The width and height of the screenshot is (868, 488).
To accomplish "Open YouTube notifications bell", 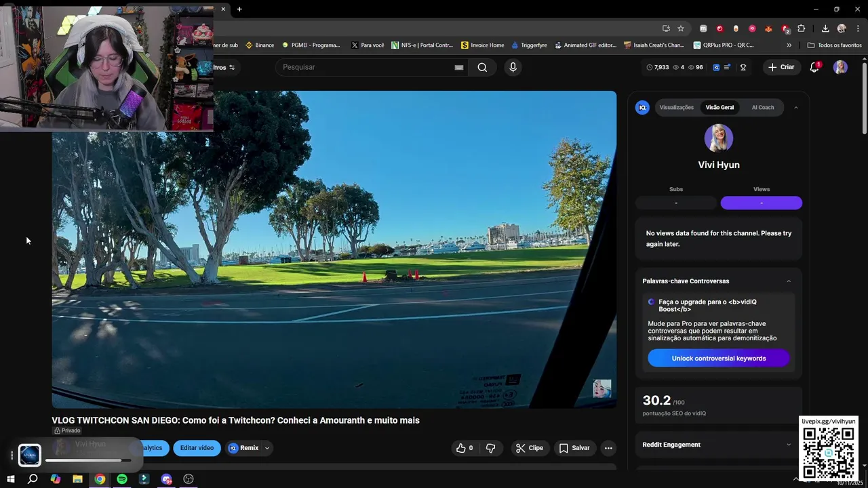I will pyautogui.click(x=815, y=67).
